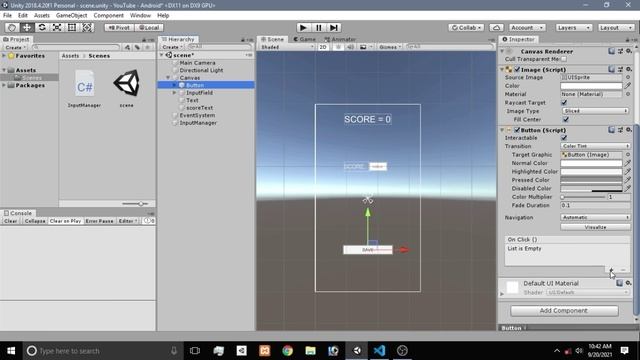Open the Image Type dropdown
The image size is (640, 360).
[x=595, y=111]
